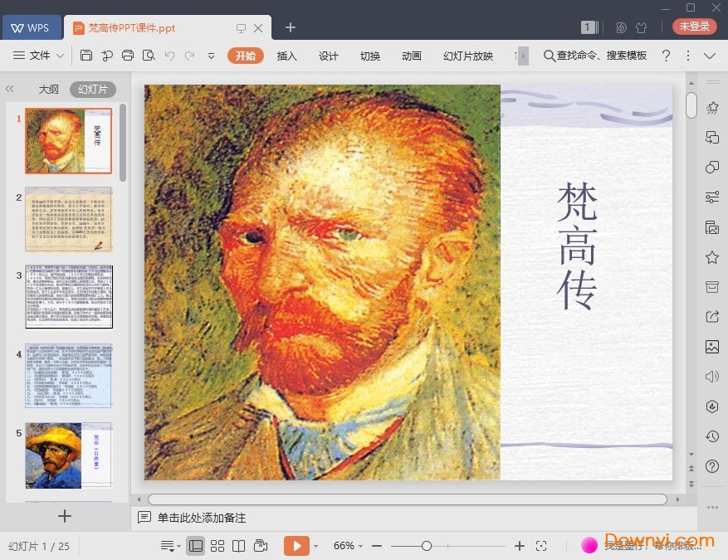Select normal view icon in the status bar
The height and width of the screenshot is (560, 728).
coord(195,545)
